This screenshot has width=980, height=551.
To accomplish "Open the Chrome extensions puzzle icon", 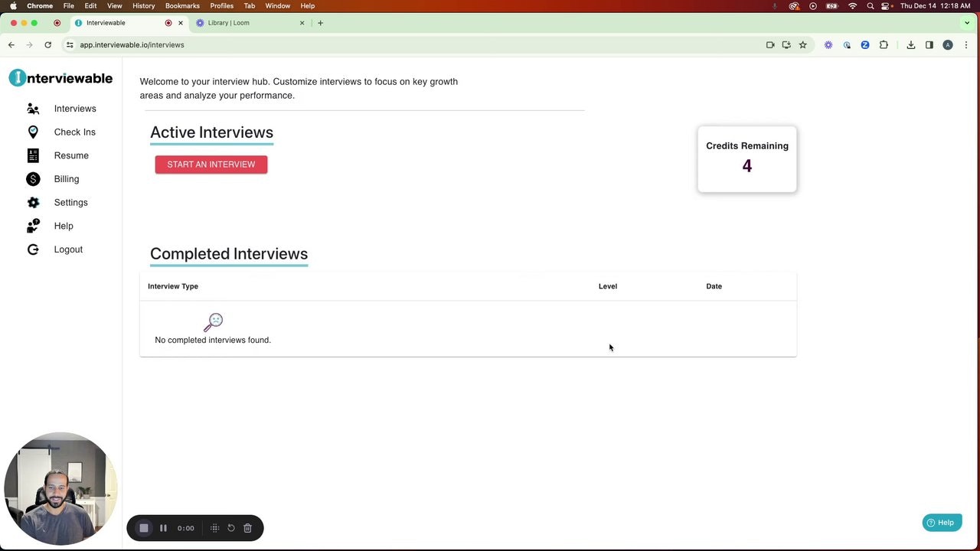I will point(884,44).
